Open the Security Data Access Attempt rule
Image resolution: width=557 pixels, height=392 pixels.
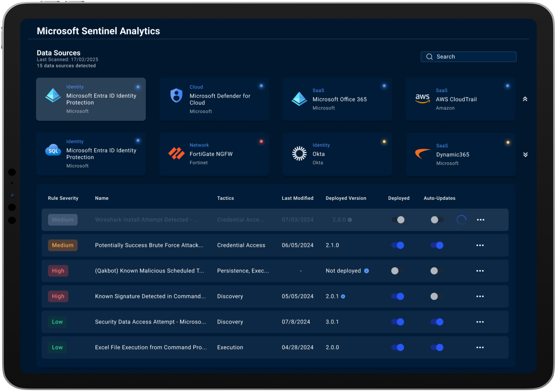pyautogui.click(x=150, y=322)
